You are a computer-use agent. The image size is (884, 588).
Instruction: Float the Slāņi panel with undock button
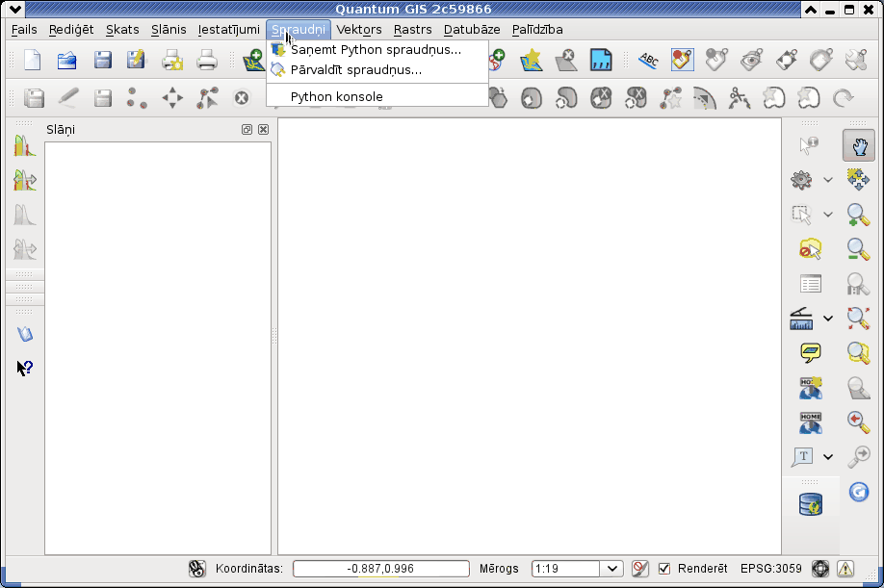pos(247,130)
